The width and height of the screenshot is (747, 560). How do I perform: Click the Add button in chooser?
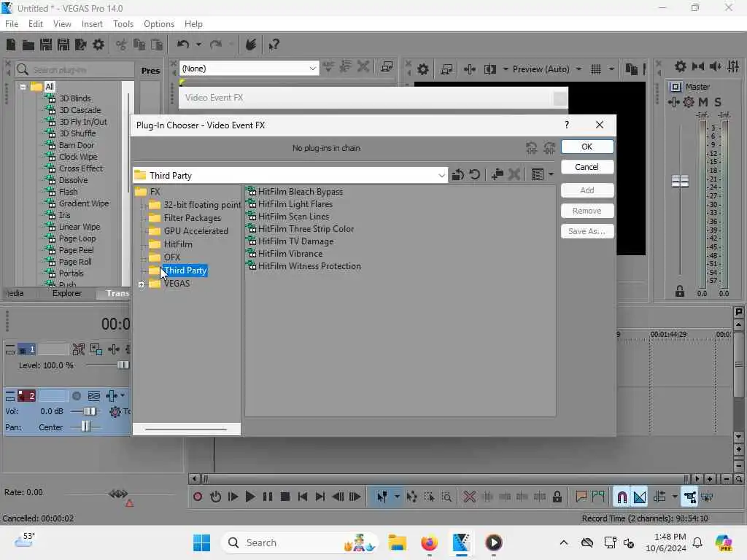tap(587, 190)
